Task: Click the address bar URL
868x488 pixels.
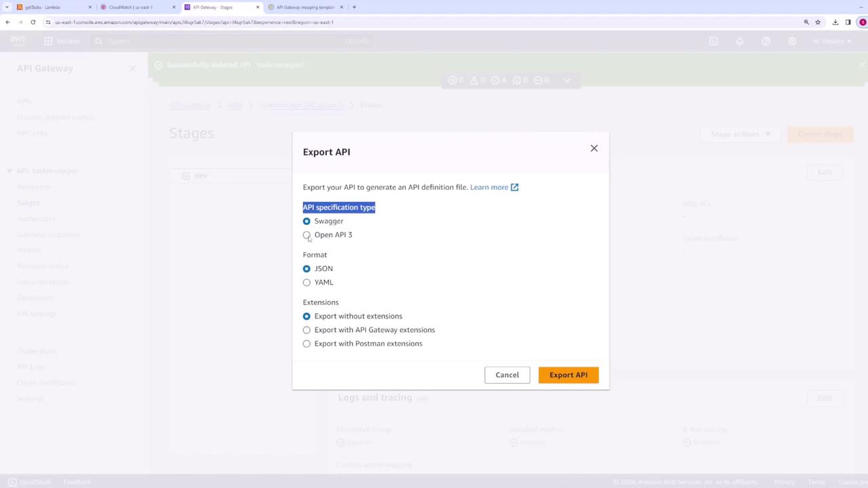Action: (x=194, y=22)
